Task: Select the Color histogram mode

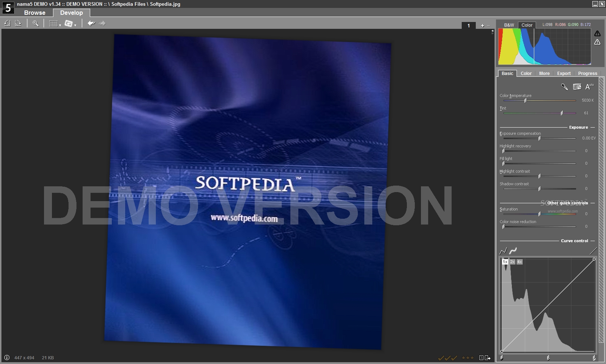Action: [527, 25]
